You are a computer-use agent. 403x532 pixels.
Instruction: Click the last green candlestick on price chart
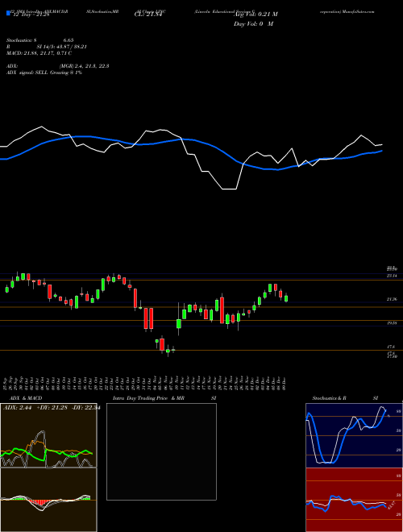[x=286, y=298]
